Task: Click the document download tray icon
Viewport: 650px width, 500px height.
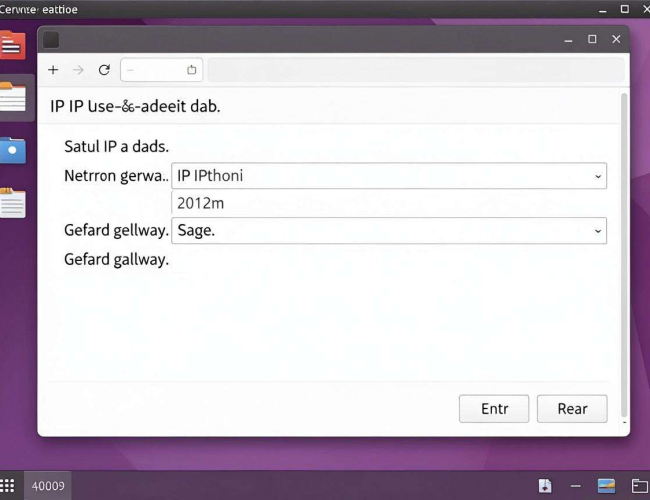Action: coord(545,486)
